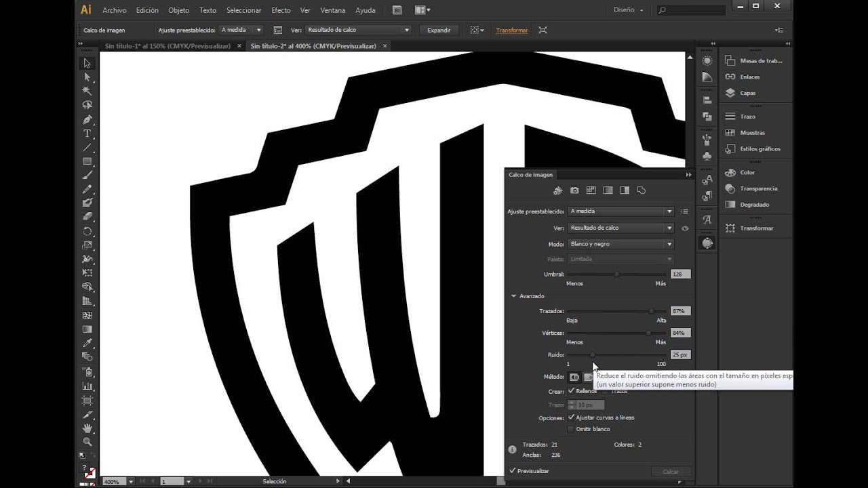This screenshot has width=868, height=488.
Task: Enable the Omitir blanco checkbox
Action: [x=572, y=428]
